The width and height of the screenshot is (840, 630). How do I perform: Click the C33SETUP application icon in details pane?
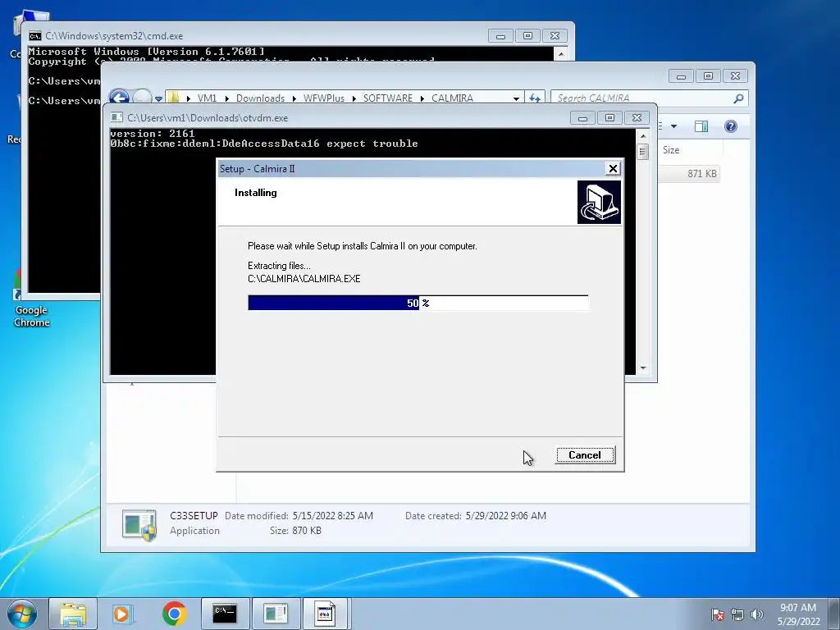tap(139, 524)
